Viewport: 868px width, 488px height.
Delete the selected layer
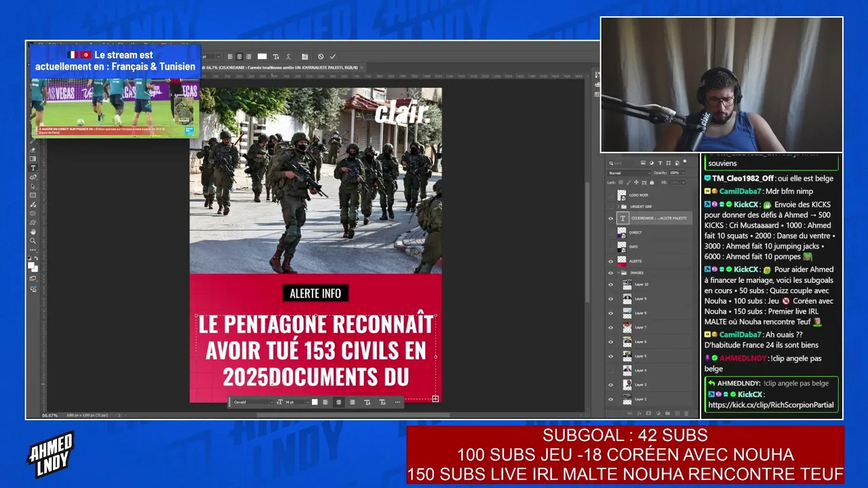click(686, 413)
